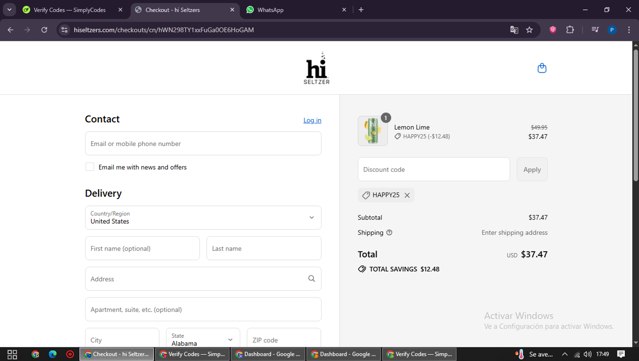Open the browser extensions puzzle icon

(570, 30)
